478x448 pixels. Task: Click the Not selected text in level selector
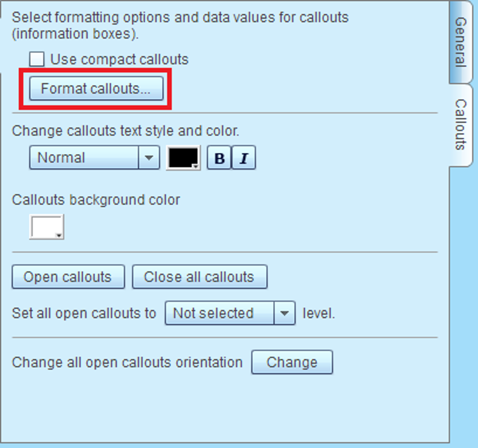pyautogui.click(x=213, y=313)
